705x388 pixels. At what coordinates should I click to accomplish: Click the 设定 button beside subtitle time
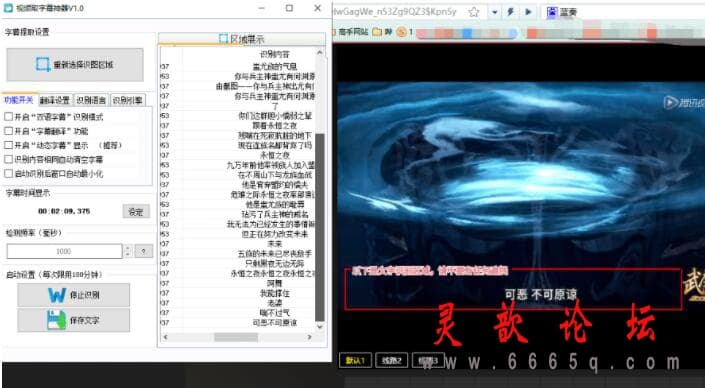136,212
